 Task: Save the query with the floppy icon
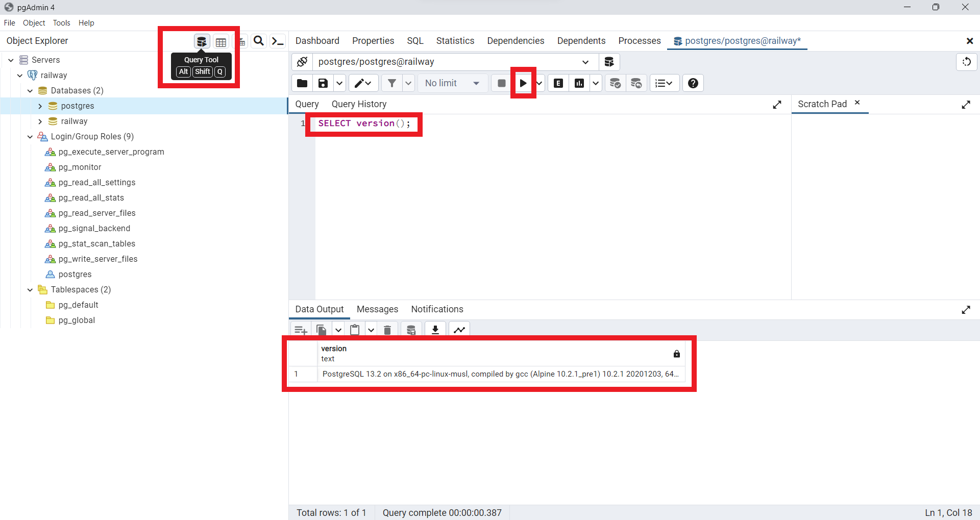[323, 83]
